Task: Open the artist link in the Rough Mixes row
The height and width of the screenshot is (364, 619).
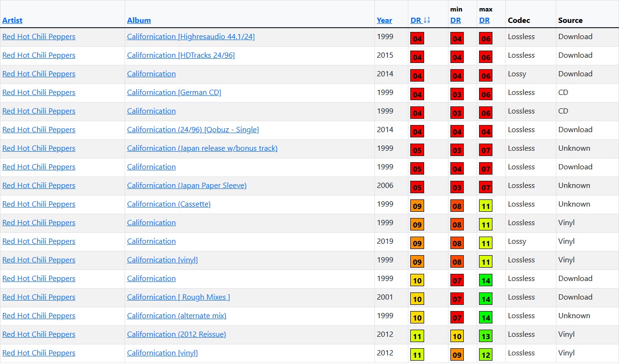Action: (39, 297)
